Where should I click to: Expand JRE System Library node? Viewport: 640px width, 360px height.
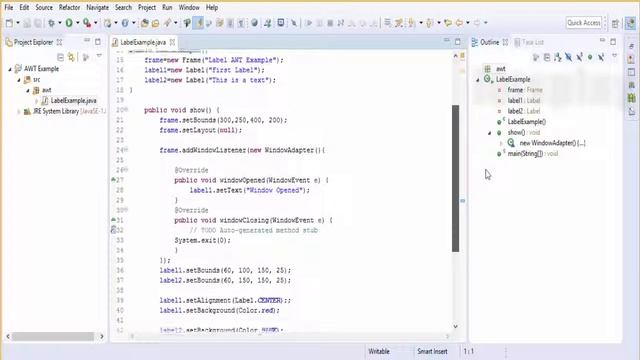point(19,111)
